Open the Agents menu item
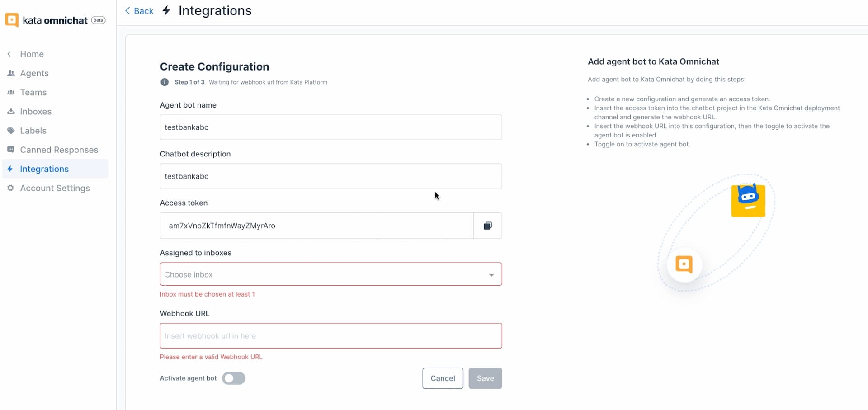This screenshot has height=410, width=868. 34,73
